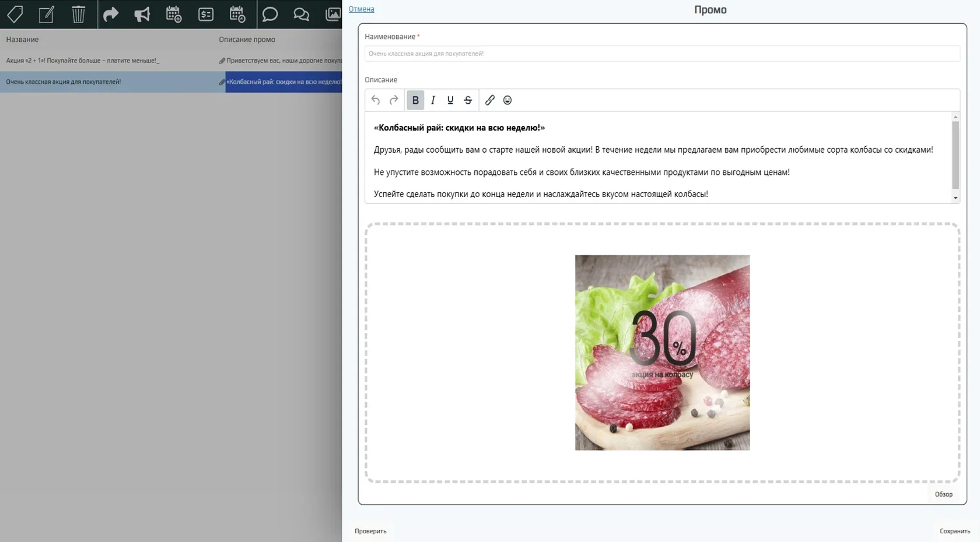Image resolution: width=980 pixels, height=542 pixels.
Task: Click the description scrollbar up arrow
Action: pyautogui.click(x=956, y=117)
